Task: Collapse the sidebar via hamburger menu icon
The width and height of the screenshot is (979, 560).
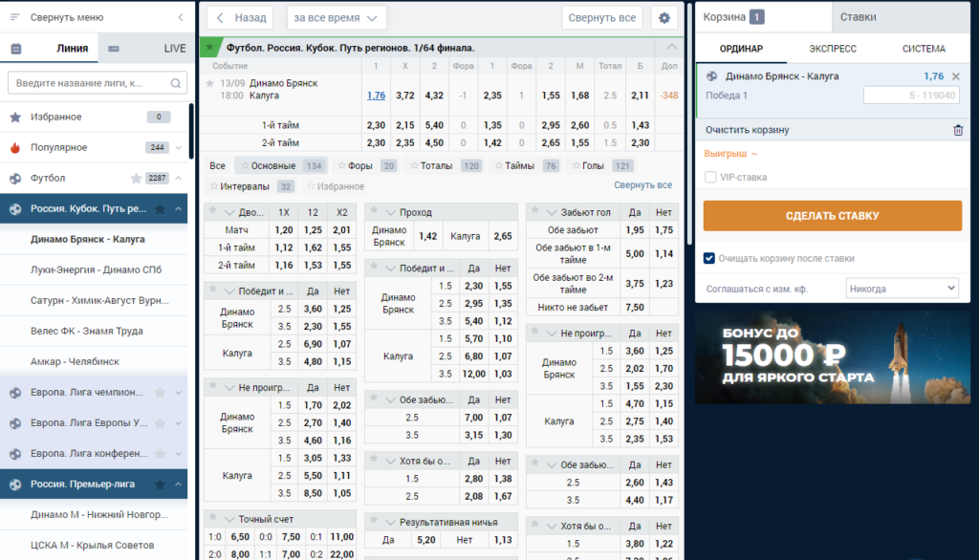Action: click(x=15, y=17)
